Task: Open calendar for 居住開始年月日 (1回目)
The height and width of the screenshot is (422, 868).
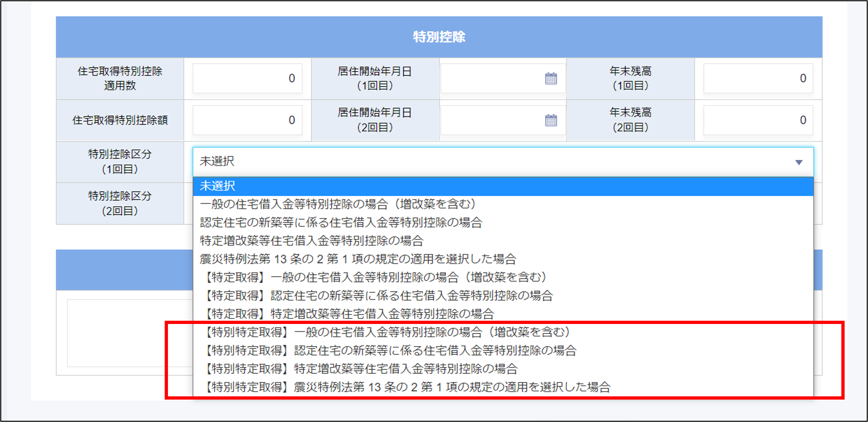Action: [551, 79]
